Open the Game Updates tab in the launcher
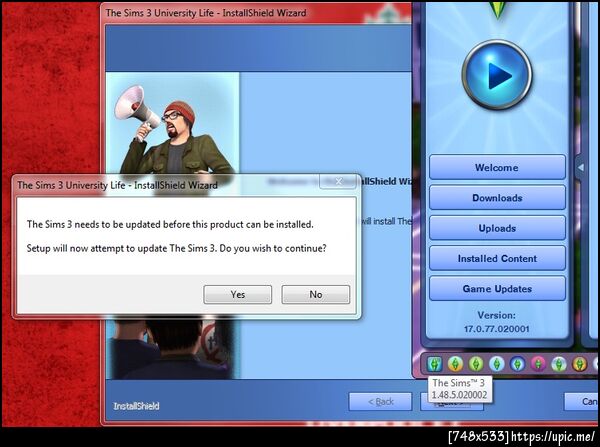The height and width of the screenshot is (447, 600). [x=497, y=289]
